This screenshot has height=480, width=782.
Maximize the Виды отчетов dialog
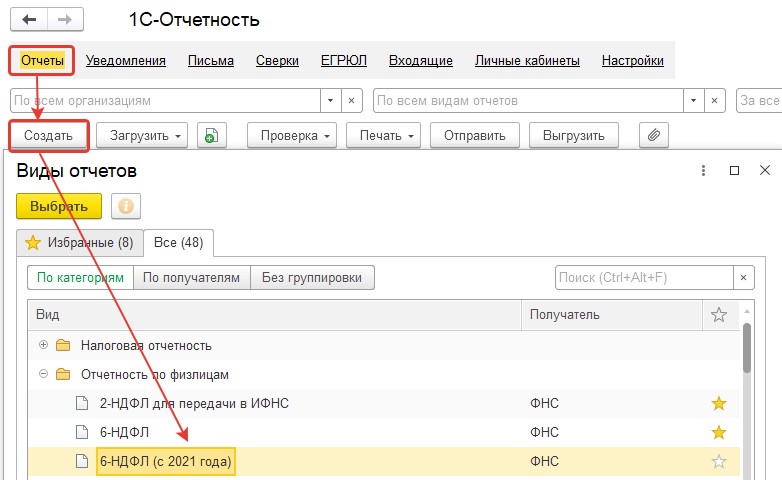[734, 171]
